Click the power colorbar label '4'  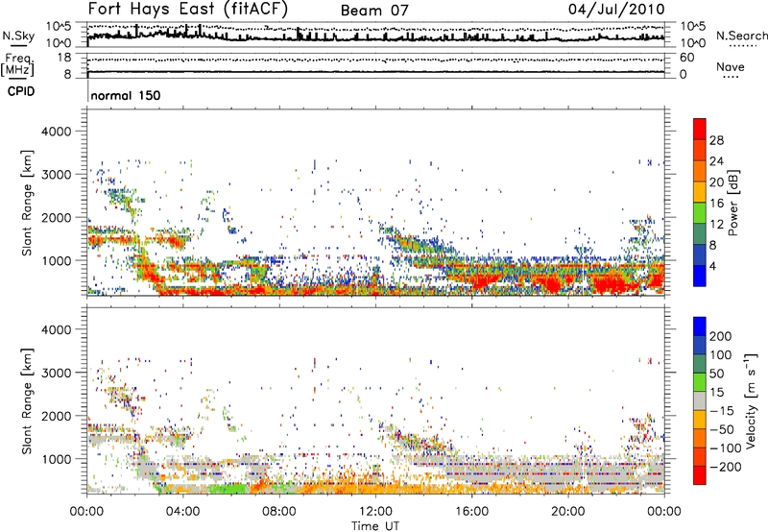point(713,267)
